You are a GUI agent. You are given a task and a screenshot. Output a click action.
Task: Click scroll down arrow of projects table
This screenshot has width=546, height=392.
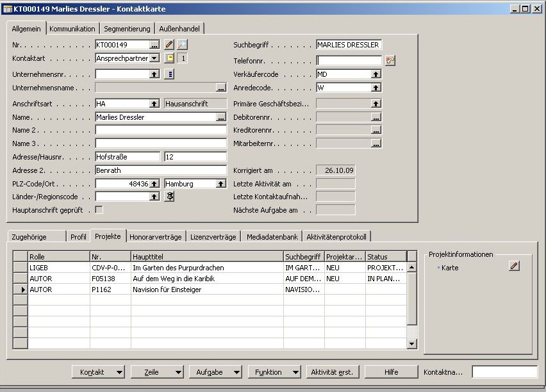(411, 343)
